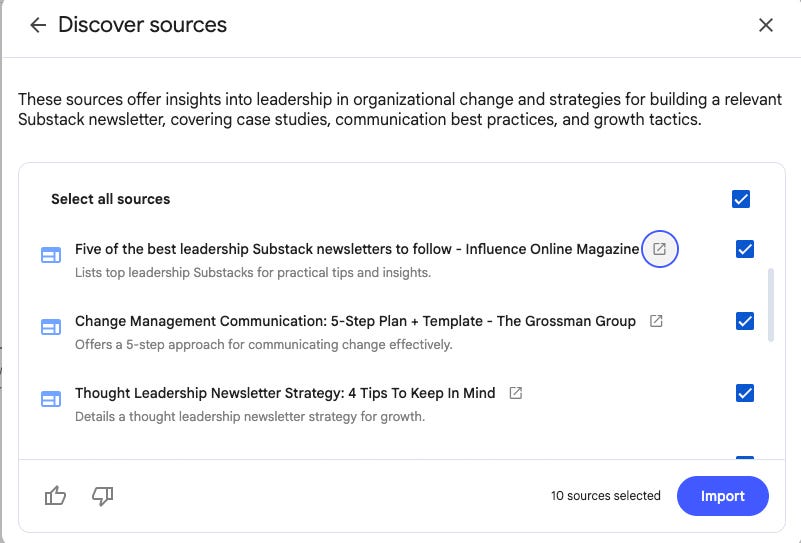Image resolution: width=801 pixels, height=543 pixels.
Task: Open Change Management Communication: 5-Step Plan title
Action: click(x=355, y=321)
